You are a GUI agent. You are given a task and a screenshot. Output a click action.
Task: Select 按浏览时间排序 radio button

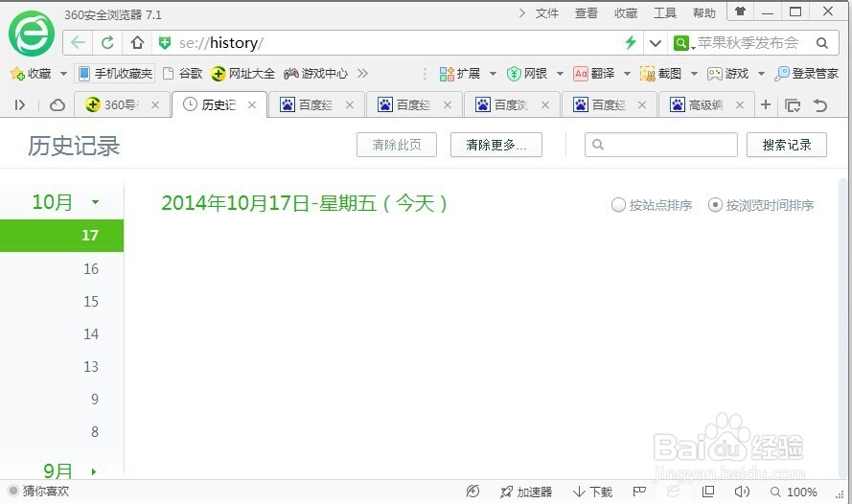(x=715, y=205)
